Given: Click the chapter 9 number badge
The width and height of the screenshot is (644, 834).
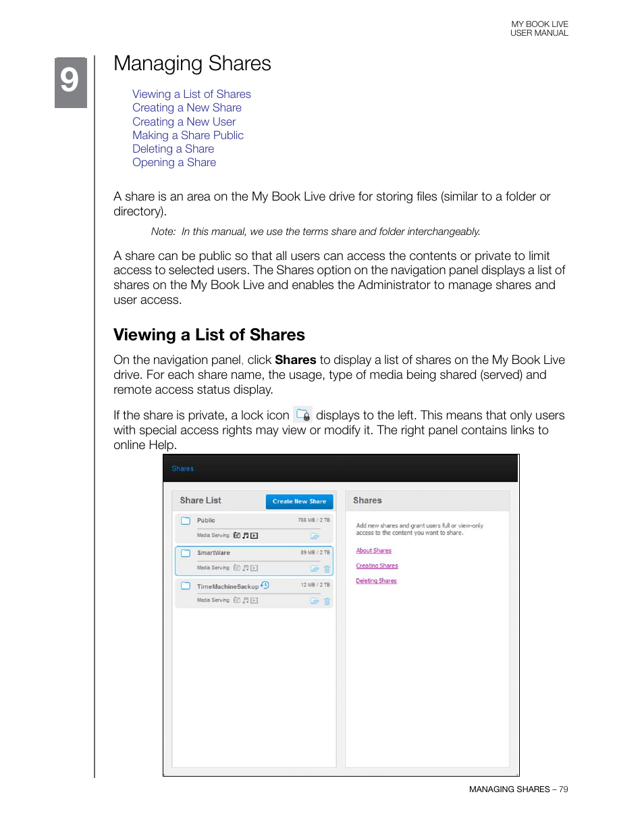Looking at the screenshot, I should pos(71,82).
